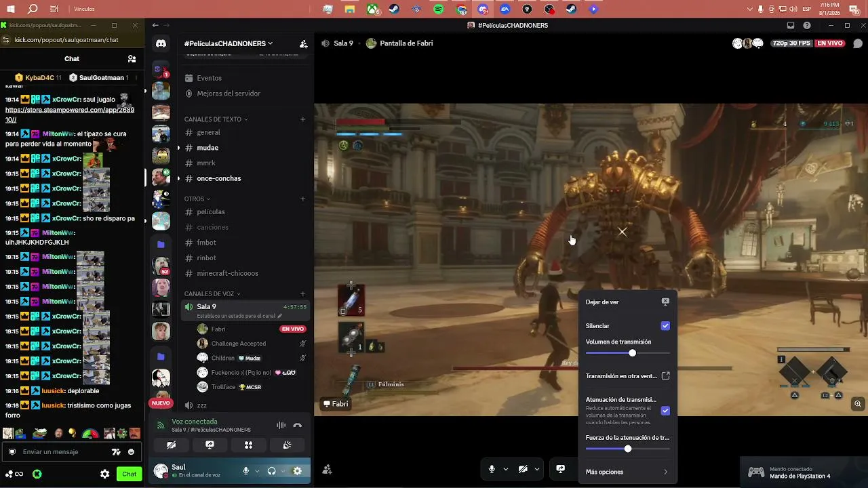Viewport: 868px width, 488px height.
Task: Collapse the CANALES DE VOZ category
Action: [x=212, y=294]
